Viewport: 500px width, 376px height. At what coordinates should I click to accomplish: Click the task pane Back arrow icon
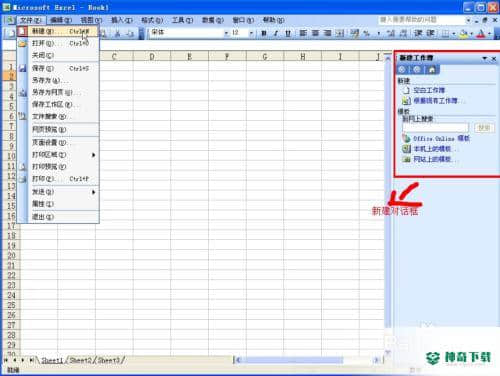pyautogui.click(x=402, y=70)
